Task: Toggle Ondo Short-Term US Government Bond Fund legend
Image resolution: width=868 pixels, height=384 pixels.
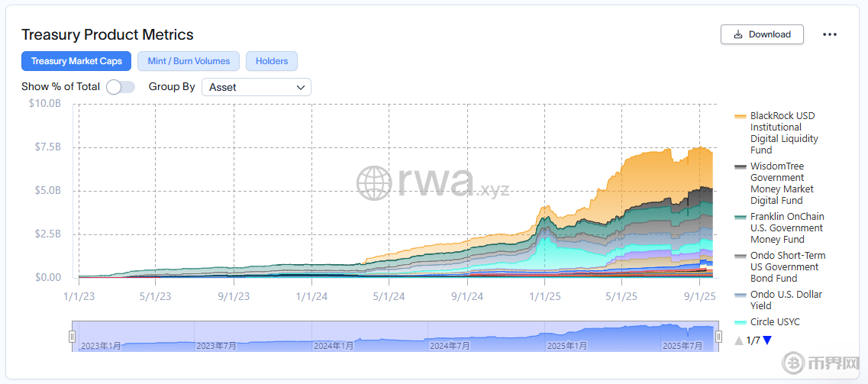Action: click(x=787, y=266)
